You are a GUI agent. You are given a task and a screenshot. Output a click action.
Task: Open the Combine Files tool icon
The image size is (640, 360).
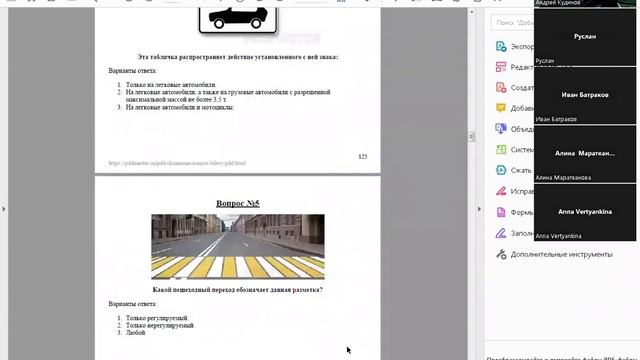501,129
